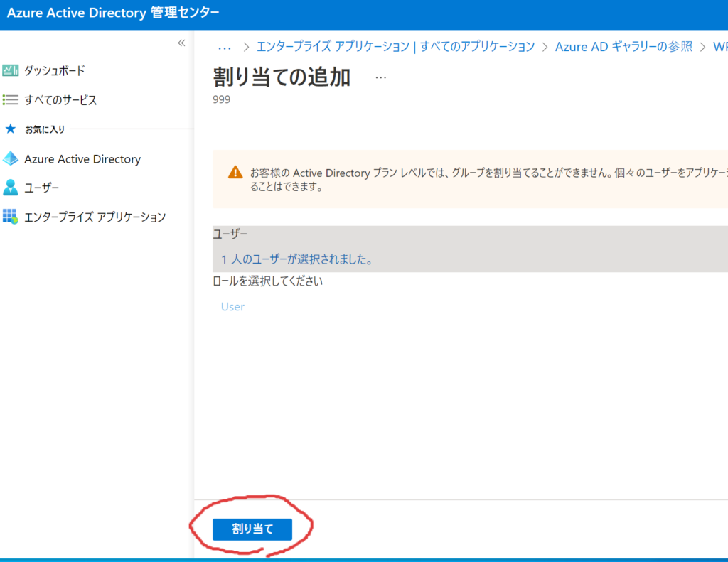Navigate to エンタープライズ アプリケーション | すべてのアプリケーション breadcrumb
Viewport: 728px width, 562px height.
click(395, 46)
